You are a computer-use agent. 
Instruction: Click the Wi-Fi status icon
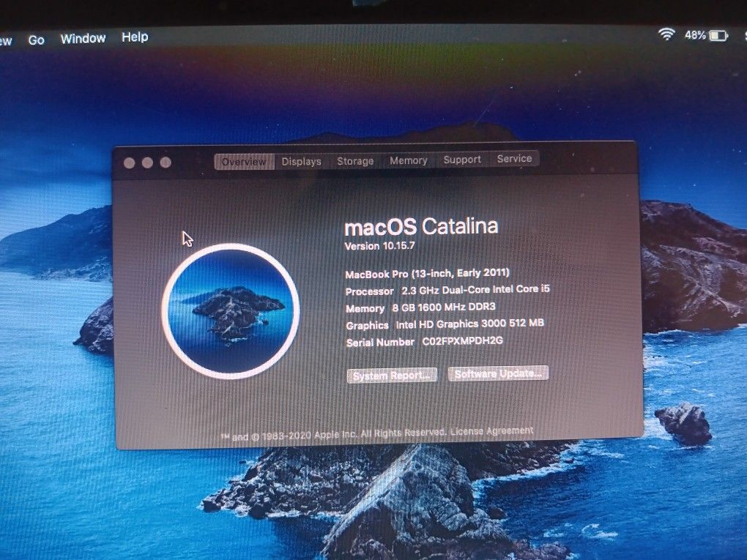[x=666, y=34]
